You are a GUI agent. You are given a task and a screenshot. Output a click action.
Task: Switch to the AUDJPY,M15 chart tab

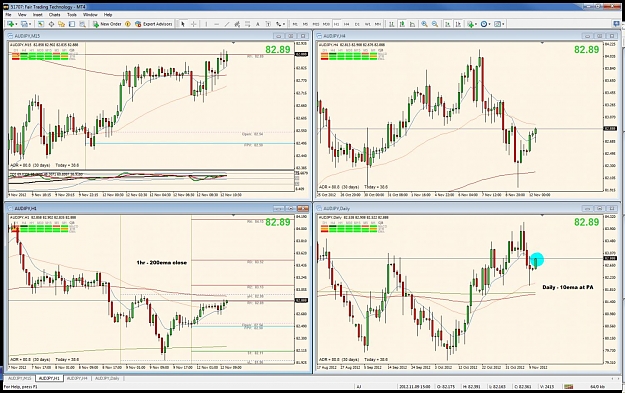click(19, 378)
